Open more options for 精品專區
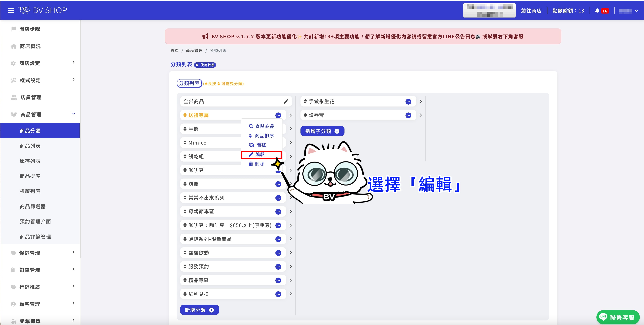 tap(278, 280)
